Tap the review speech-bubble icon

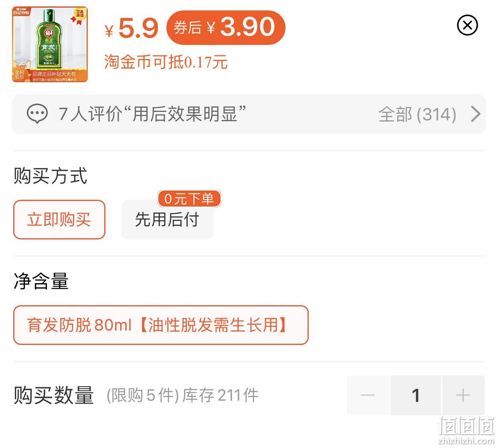click(x=37, y=114)
